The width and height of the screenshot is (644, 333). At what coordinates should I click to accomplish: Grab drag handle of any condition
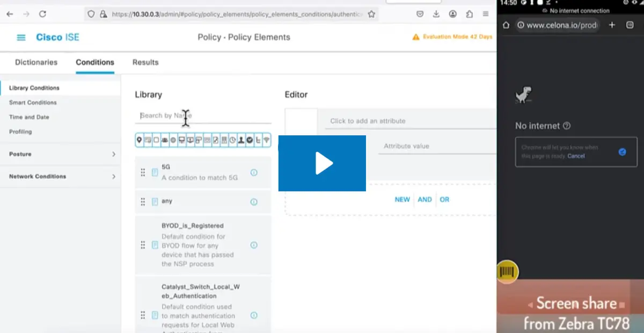tap(143, 202)
